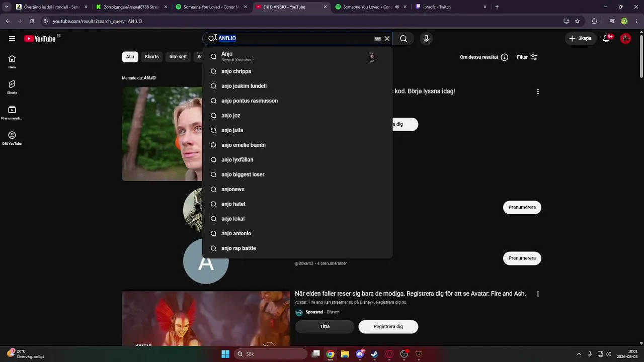Screen dimensions: 644x362
Task: Bookmark this page with the star icon
Action: 577,21
